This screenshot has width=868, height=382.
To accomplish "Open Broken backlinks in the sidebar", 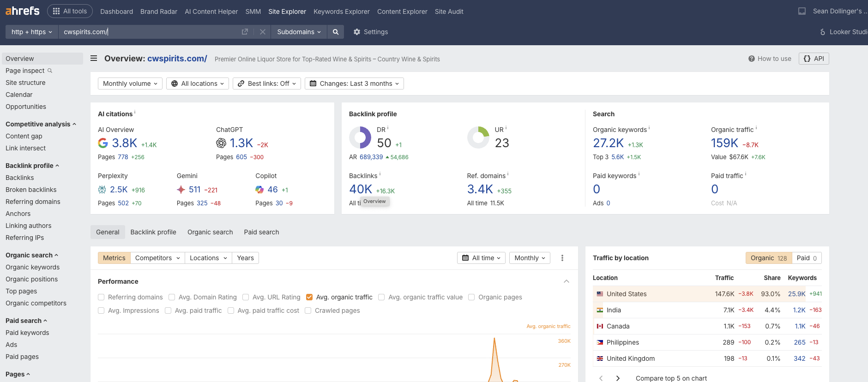I will [x=31, y=190].
